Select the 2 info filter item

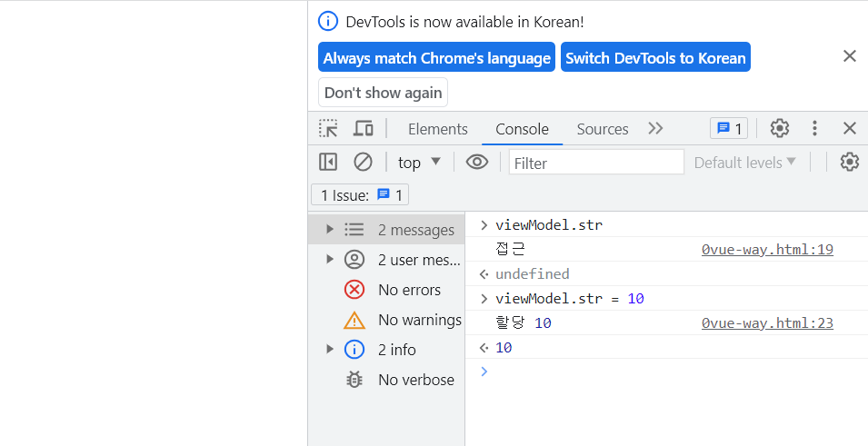(x=386, y=349)
